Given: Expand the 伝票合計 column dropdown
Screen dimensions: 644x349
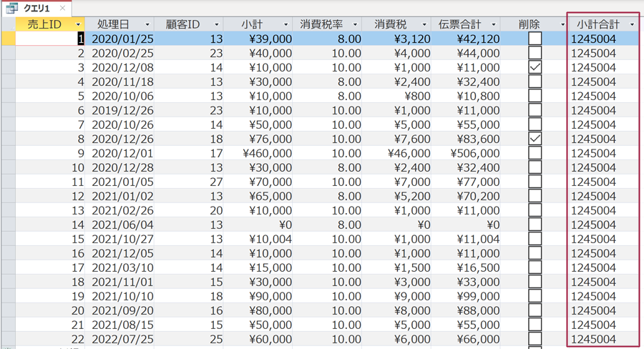Looking at the screenshot, I should point(493,25).
